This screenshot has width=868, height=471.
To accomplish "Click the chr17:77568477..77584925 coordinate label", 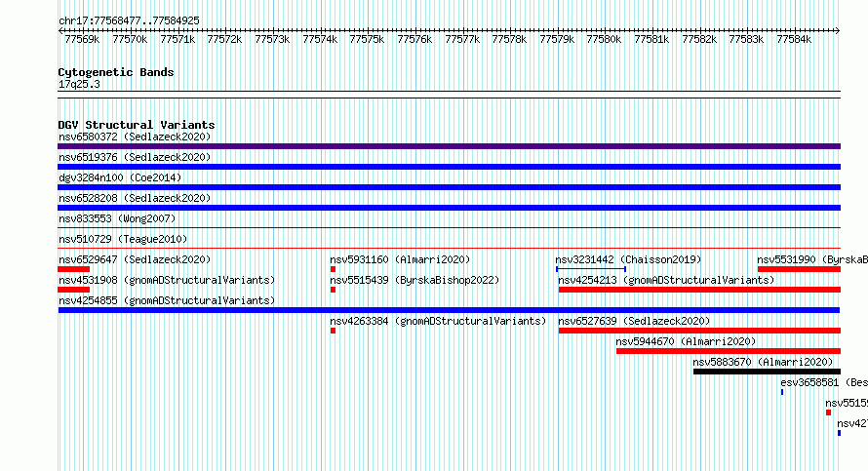I will (x=129, y=20).
